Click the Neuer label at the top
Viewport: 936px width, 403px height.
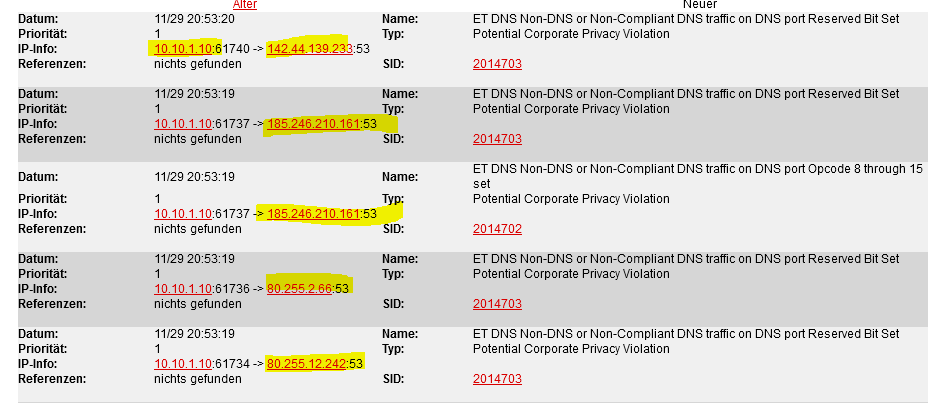click(x=700, y=4)
